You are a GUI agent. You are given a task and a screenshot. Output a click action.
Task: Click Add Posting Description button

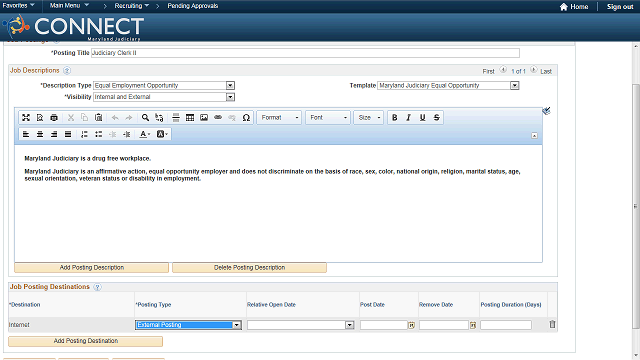(91, 267)
